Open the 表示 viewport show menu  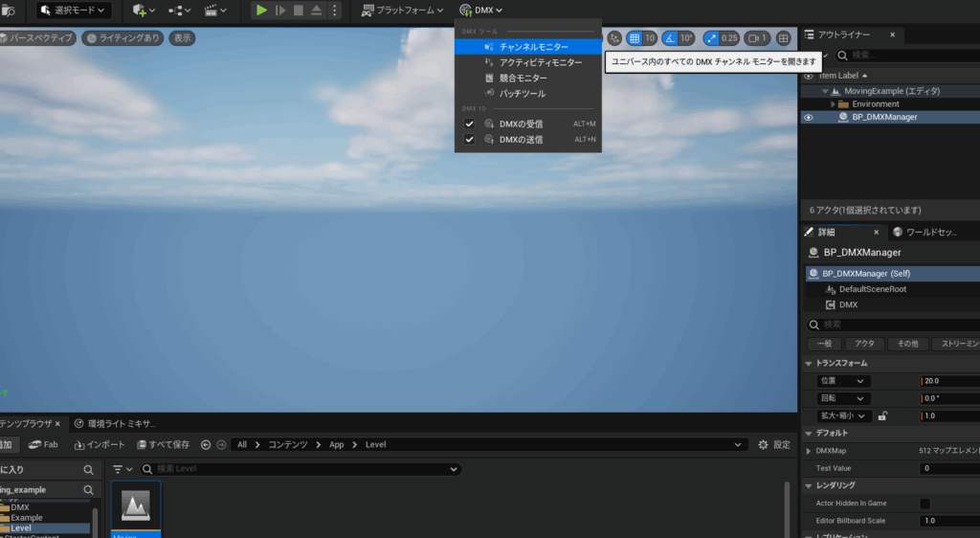click(182, 38)
